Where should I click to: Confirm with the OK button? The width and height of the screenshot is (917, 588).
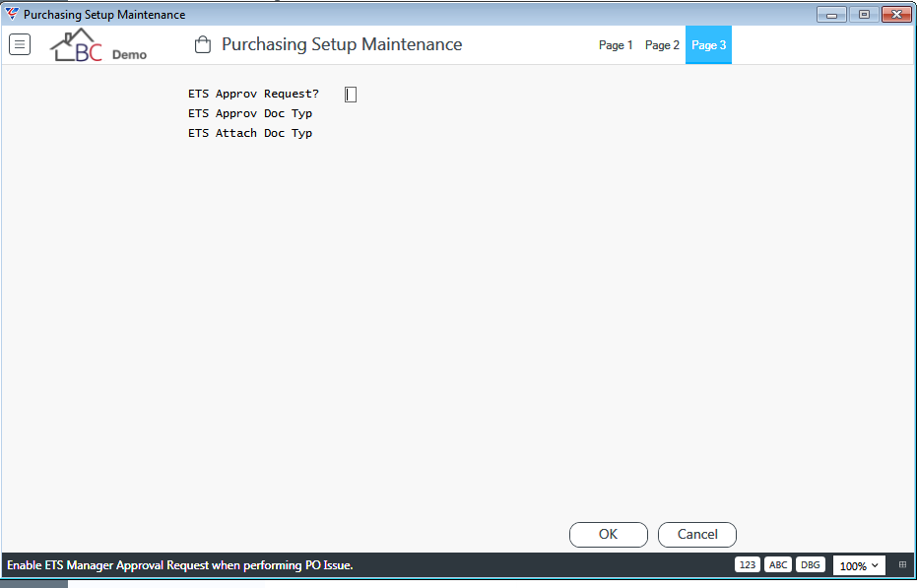[609, 534]
